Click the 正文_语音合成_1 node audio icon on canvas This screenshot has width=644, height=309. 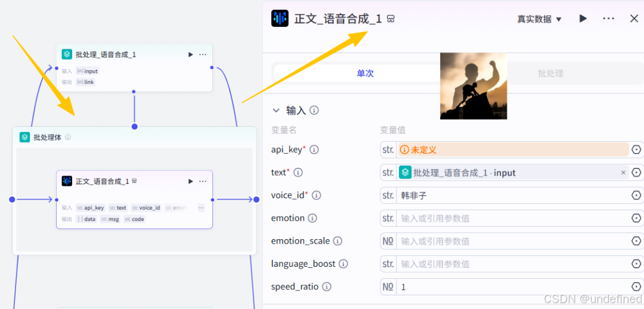pos(67,181)
